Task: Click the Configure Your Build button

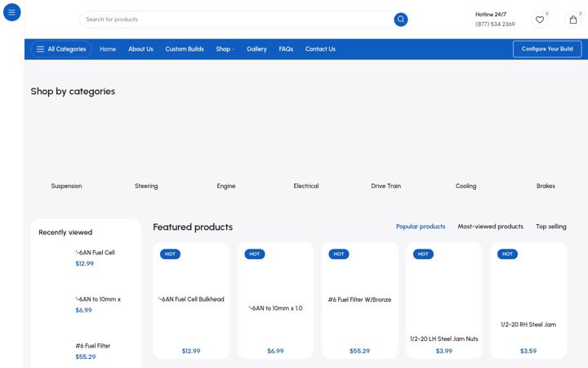Action: [x=547, y=49]
